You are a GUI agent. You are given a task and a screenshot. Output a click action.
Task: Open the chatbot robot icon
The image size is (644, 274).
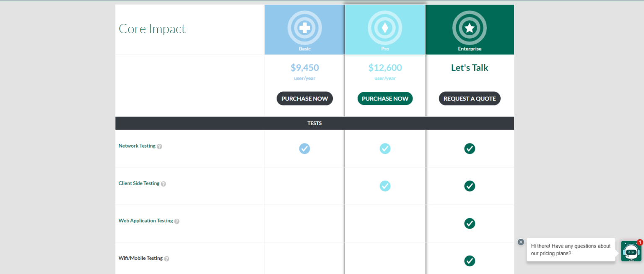631,251
